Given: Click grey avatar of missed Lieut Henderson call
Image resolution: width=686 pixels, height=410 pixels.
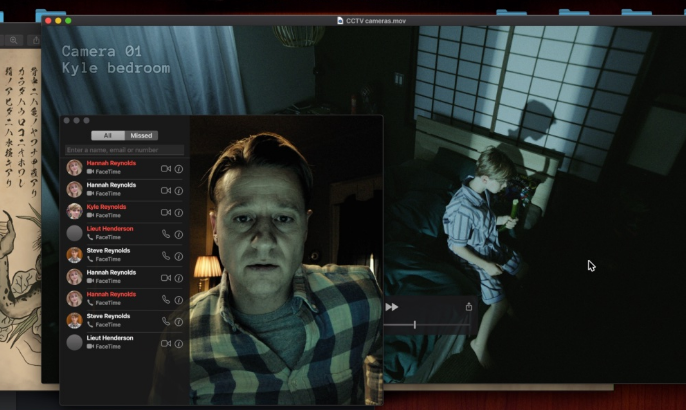Looking at the screenshot, I should (74, 233).
